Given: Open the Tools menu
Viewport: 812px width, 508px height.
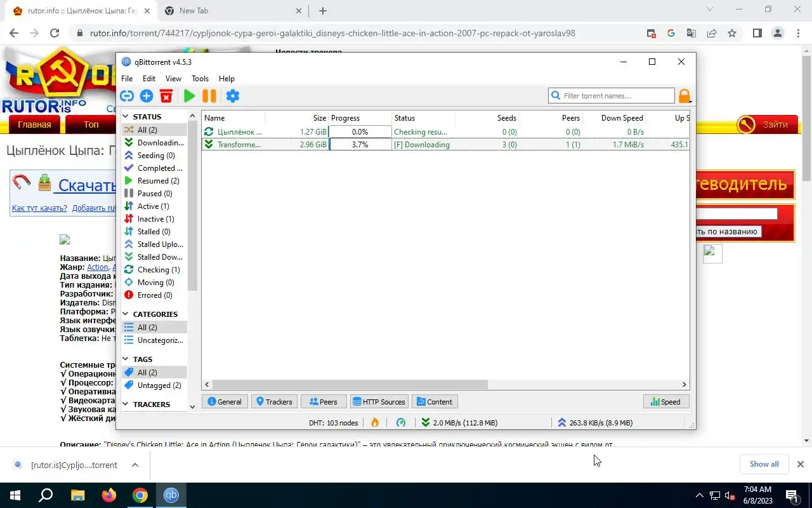Looking at the screenshot, I should [200, 79].
